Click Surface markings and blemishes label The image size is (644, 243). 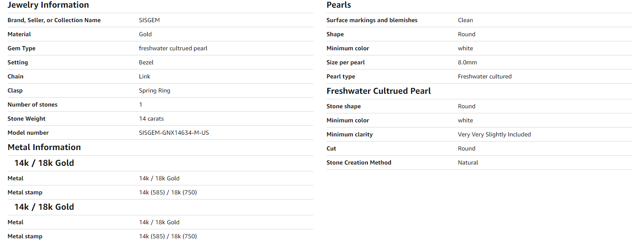pyautogui.click(x=372, y=20)
